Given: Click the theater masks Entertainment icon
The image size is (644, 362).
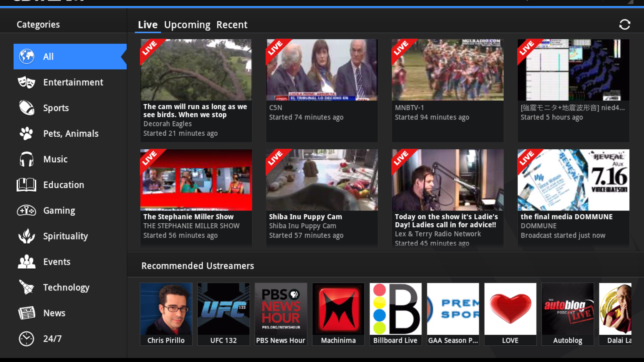Looking at the screenshot, I should pyautogui.click(x=27, y=82).
